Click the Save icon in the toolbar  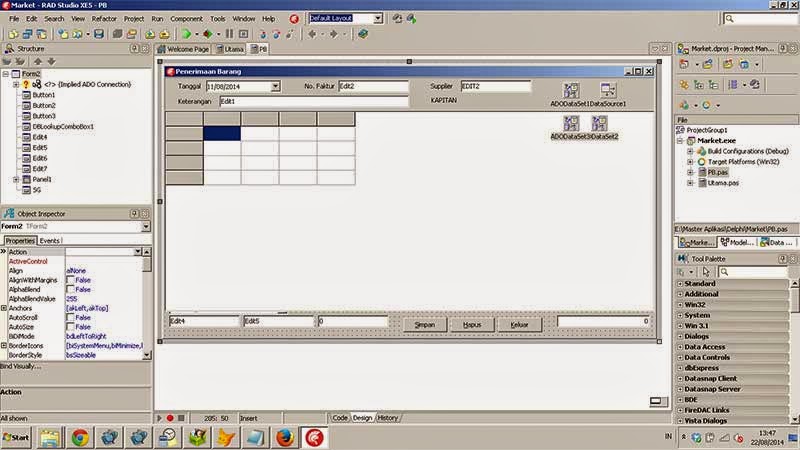[x=99, y=34]
